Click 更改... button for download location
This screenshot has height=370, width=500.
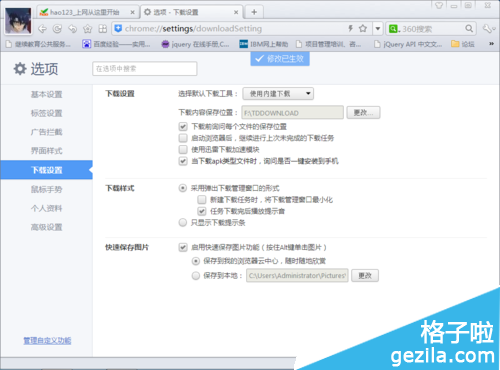click(x=363, y=113)
